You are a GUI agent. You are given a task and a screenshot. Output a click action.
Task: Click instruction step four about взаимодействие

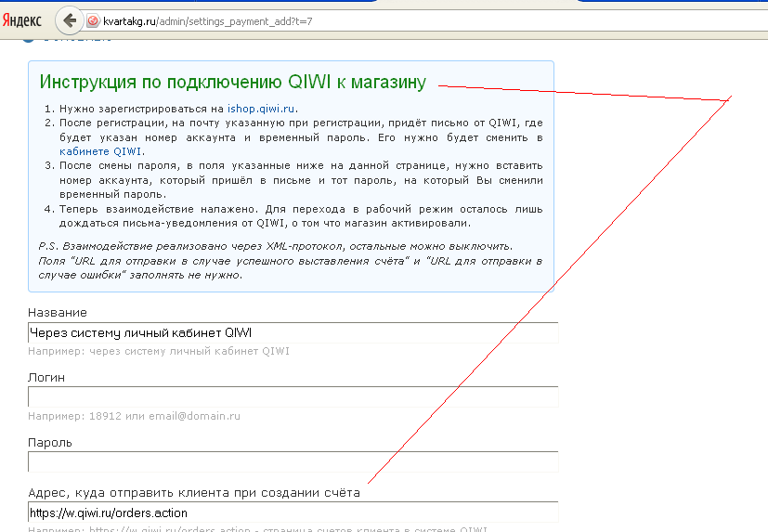[297, 216]
